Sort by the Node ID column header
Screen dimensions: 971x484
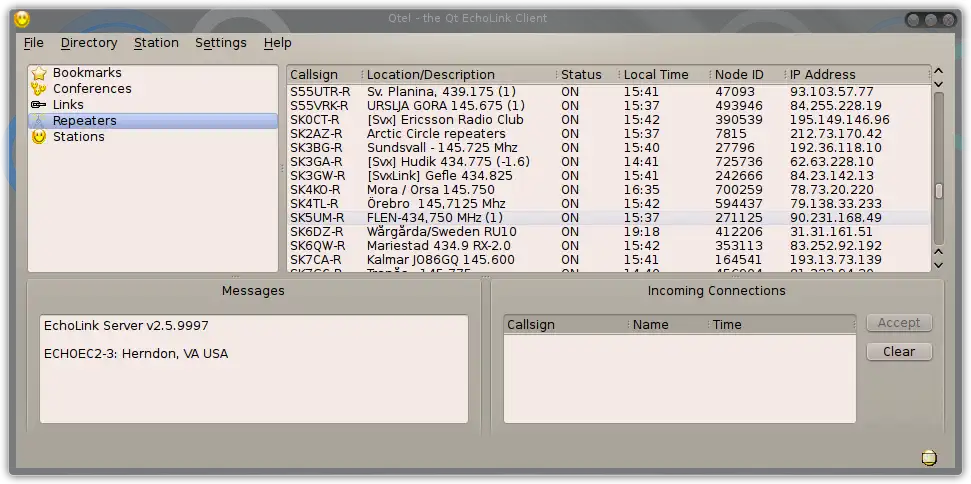click(749, 75)
